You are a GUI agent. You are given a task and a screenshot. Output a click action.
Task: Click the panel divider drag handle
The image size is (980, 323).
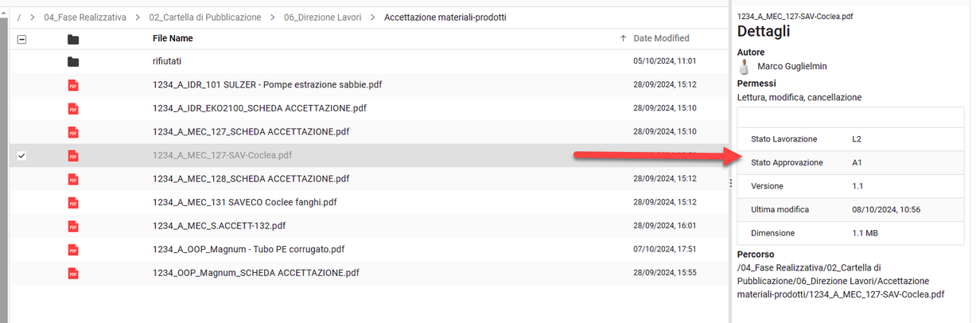[730, 184]
